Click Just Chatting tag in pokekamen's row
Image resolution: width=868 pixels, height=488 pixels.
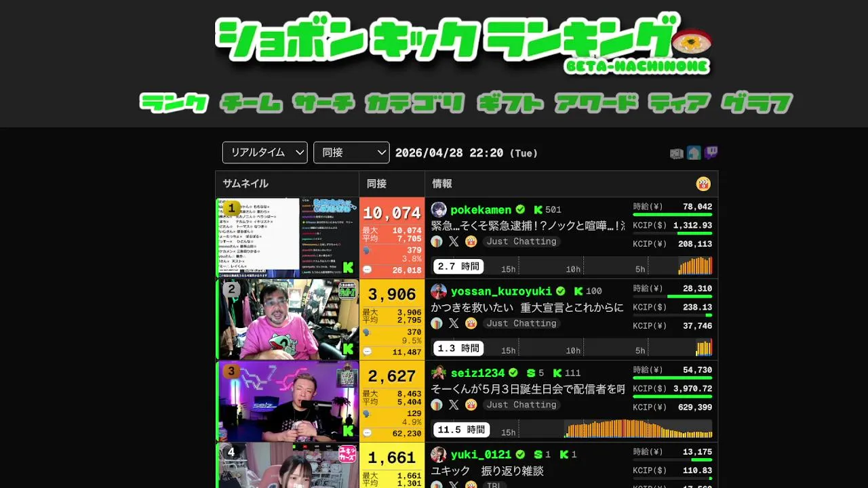521,241
